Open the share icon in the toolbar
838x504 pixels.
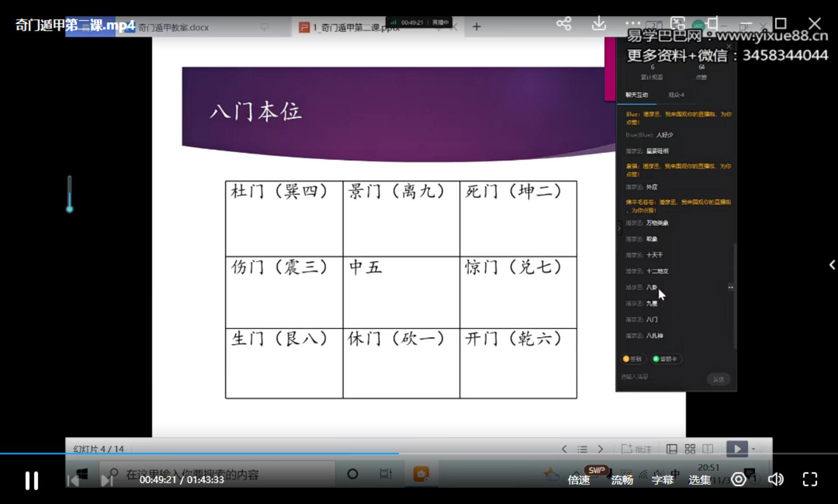(x=563, y=24)
